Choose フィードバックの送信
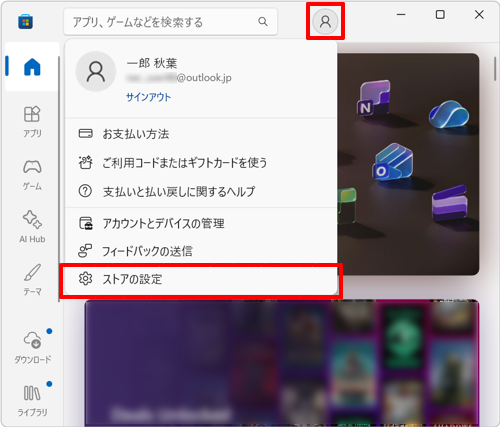The height and width of the screenshot is (427, 500). [x=201, y=251]
